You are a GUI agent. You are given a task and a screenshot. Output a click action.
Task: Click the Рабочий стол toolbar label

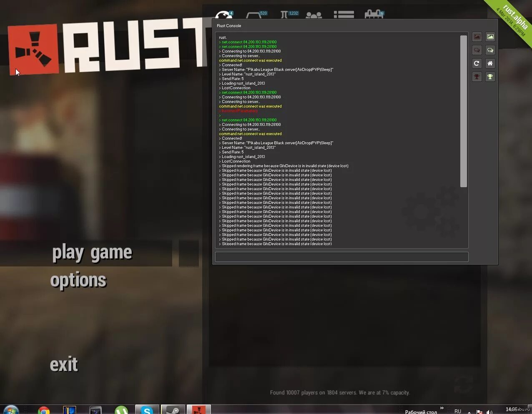tap(421, 411)
